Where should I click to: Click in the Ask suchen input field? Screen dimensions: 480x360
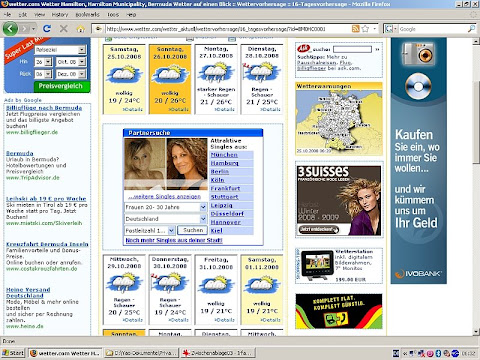click(x=352, y=49)
